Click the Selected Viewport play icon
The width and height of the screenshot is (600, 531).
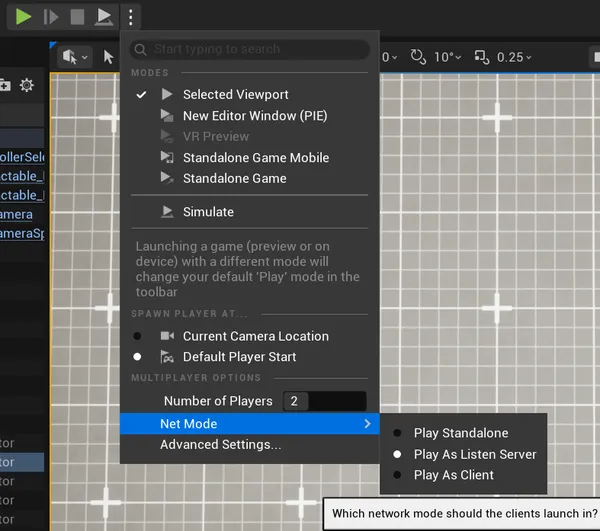point(167,94)
